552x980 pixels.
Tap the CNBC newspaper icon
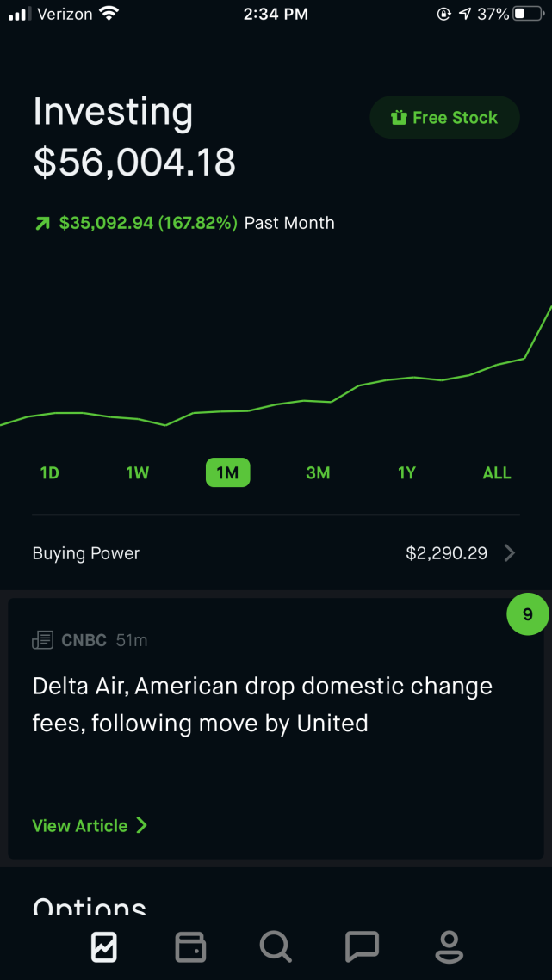42,640
